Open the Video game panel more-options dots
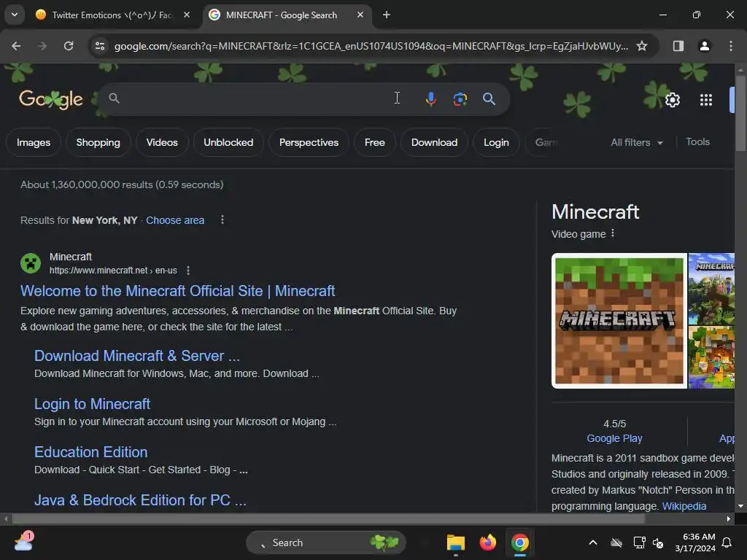 (x=613, y=233)
